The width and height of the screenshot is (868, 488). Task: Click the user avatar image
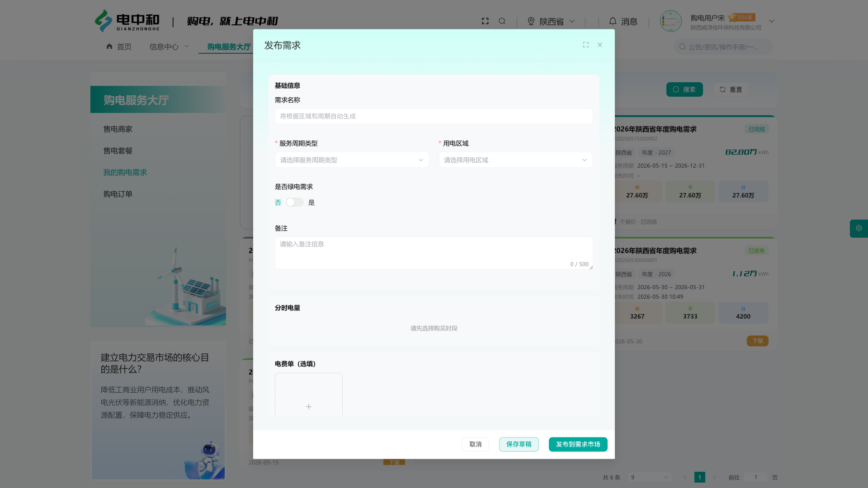[x=670, y=21]
